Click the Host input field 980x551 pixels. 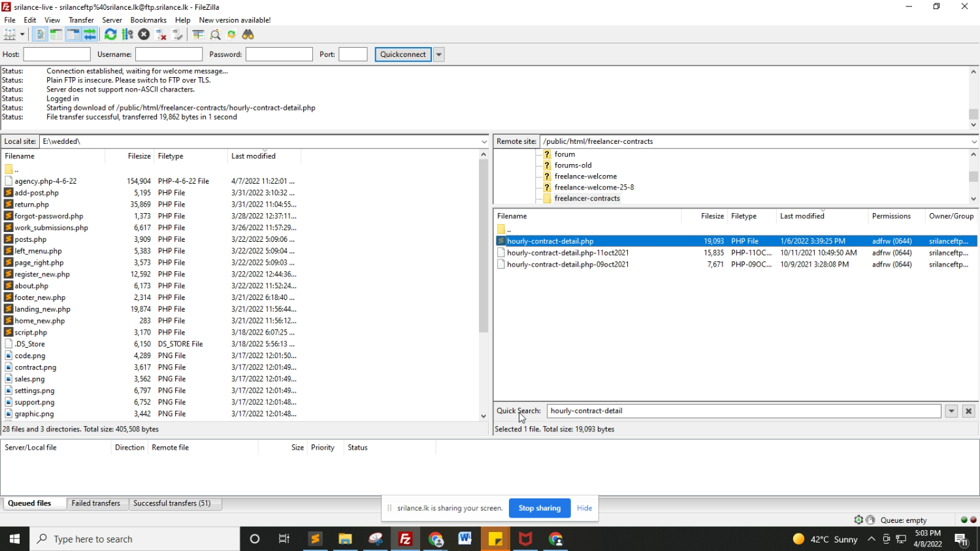(x=57, y=54)
